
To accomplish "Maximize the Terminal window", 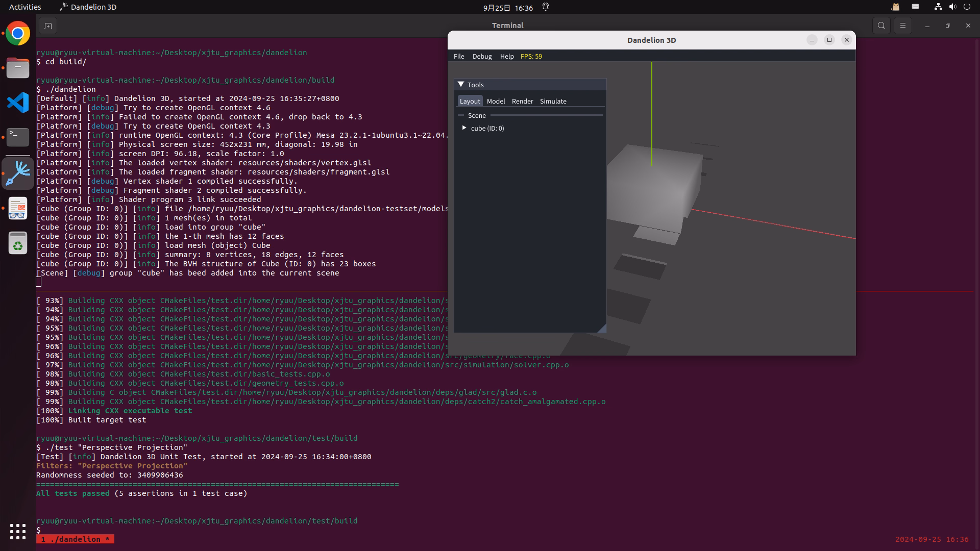I will 948,26.
